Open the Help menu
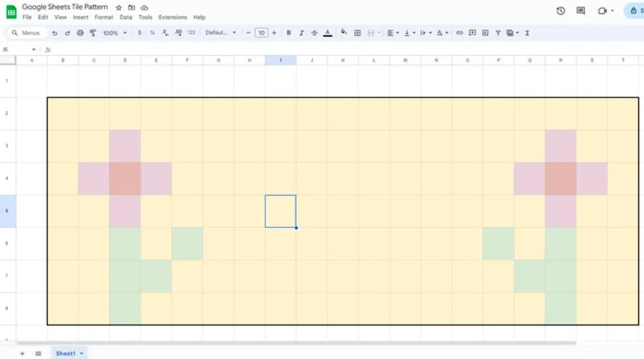 tap(199, 17)
